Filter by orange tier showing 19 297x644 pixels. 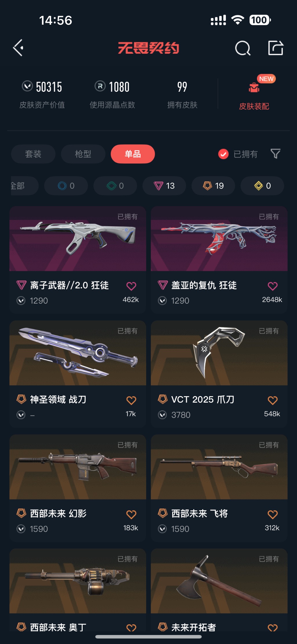tap(213, 186)
